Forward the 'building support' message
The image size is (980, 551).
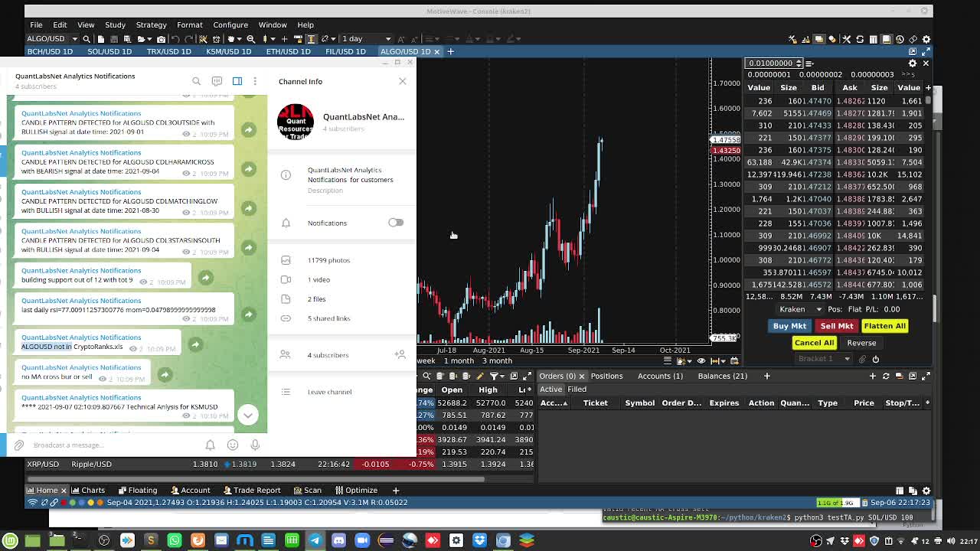point(206,278)
